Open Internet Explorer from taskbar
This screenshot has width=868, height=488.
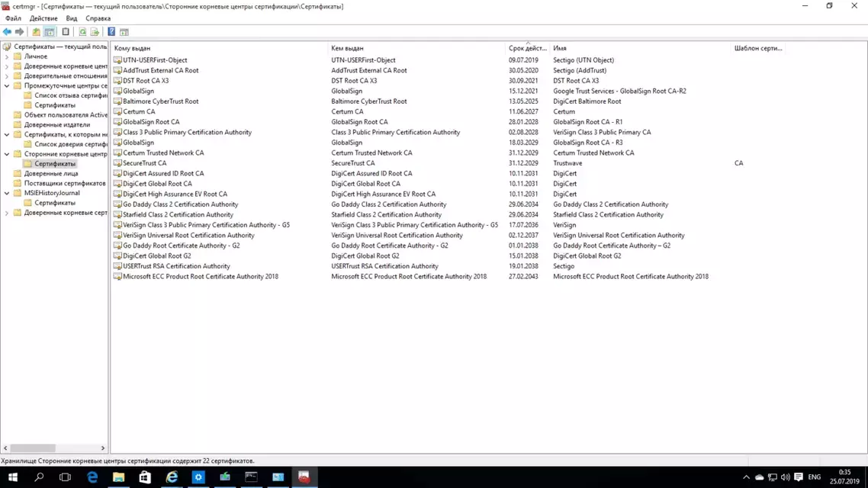point(172,477)
